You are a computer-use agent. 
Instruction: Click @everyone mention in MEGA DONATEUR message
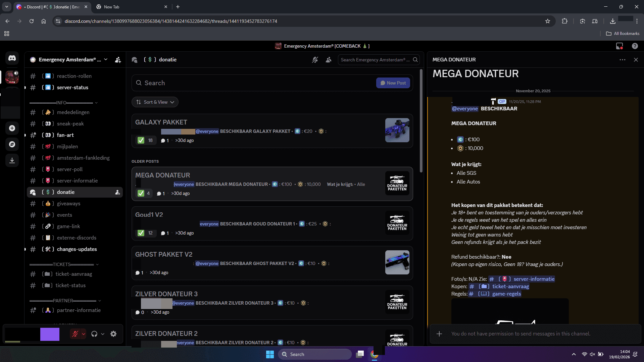pyautogui.click(x=465, y=108)
